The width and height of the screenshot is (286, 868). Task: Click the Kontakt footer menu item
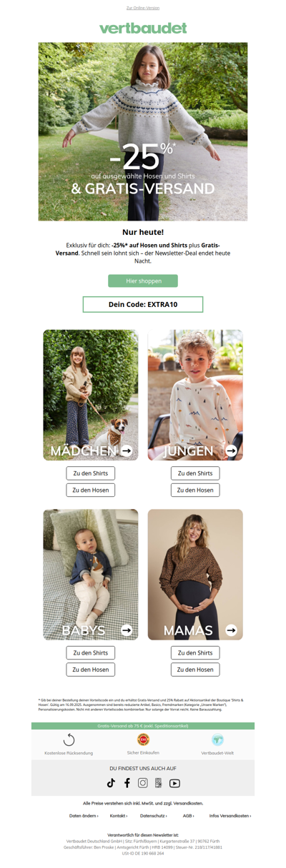tap(119, 815)
